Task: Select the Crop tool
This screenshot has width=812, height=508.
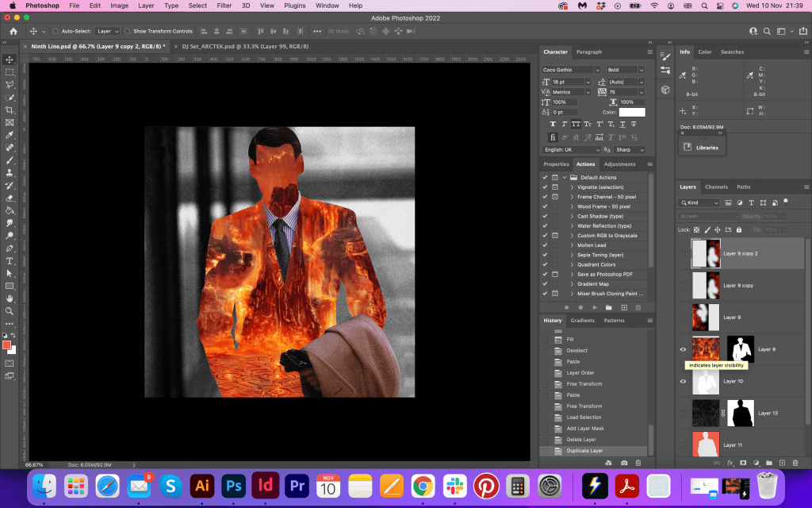Action: 10,110
